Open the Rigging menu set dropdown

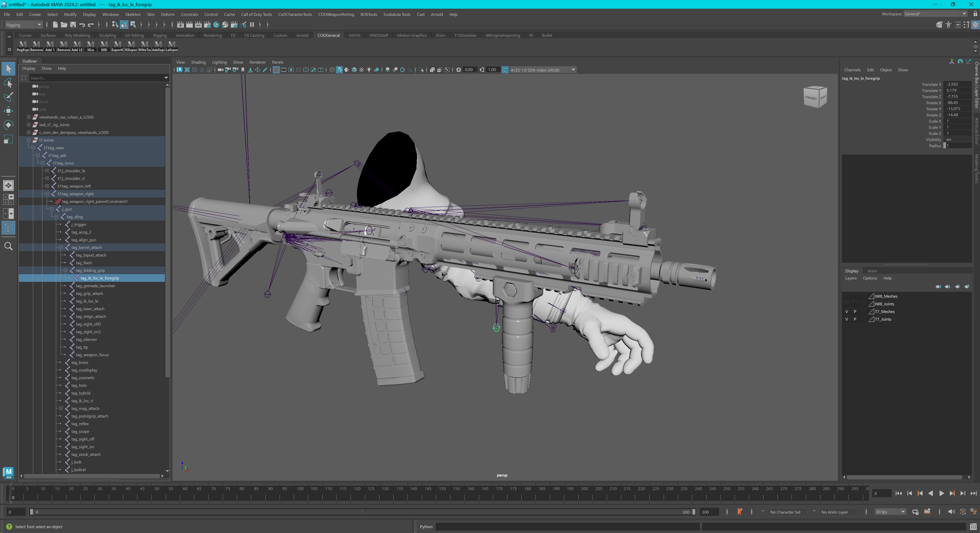[x=23, y=25]
